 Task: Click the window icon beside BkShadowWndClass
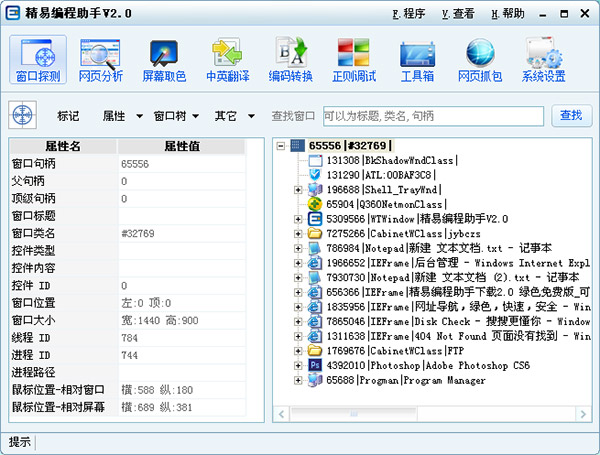(315, 160)
